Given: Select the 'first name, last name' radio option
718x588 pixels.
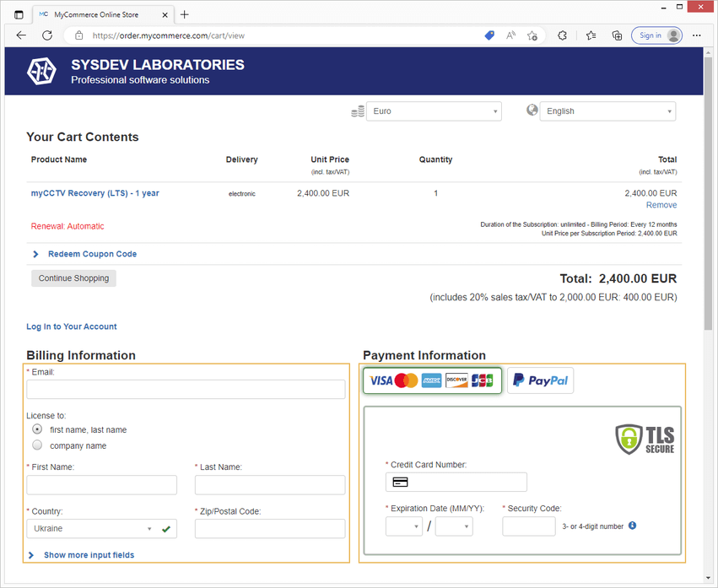Looking at the screenshot, I should tap(37, 429).
